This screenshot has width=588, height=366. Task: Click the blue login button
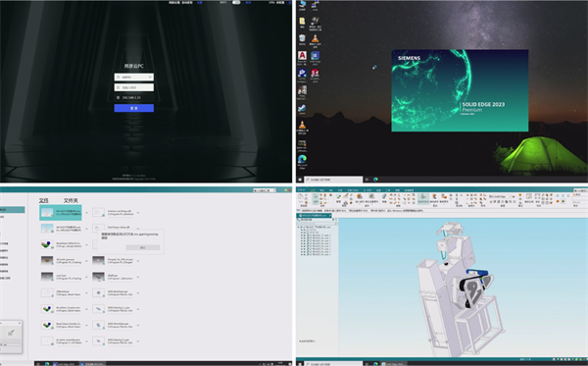coord(134,108)
